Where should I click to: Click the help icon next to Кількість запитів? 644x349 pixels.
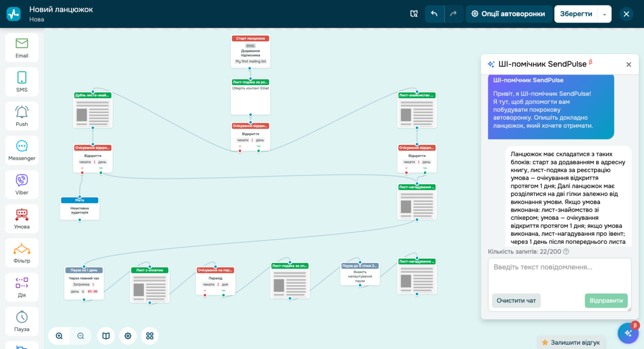tap(566, 251)
